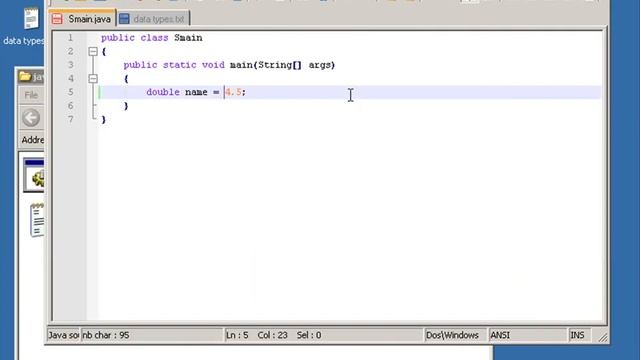Click the 'class' keyword on line 1
The width and height of the screenshot is (640, 360).
click(x=154, y=38)
